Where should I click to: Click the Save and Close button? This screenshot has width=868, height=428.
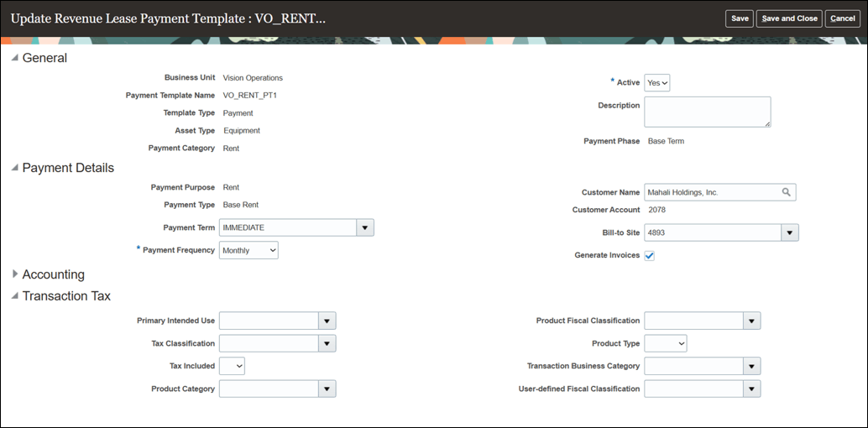coord(789,18)
